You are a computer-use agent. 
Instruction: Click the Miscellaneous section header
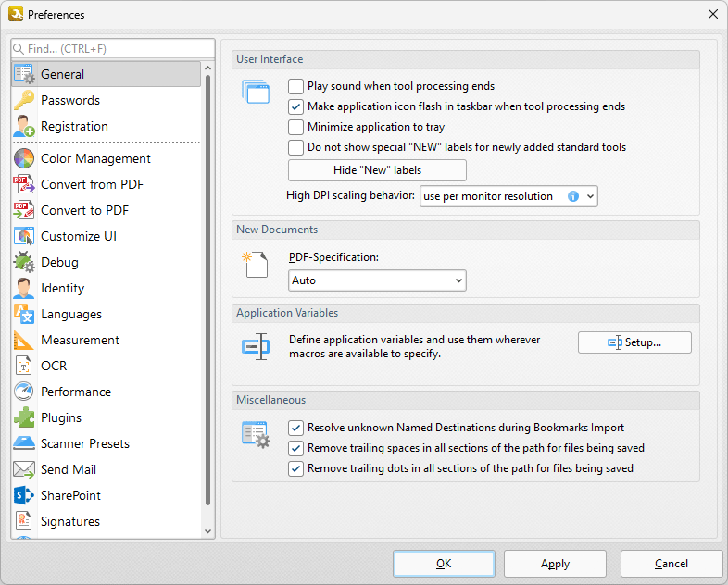[x=465, y=401]
